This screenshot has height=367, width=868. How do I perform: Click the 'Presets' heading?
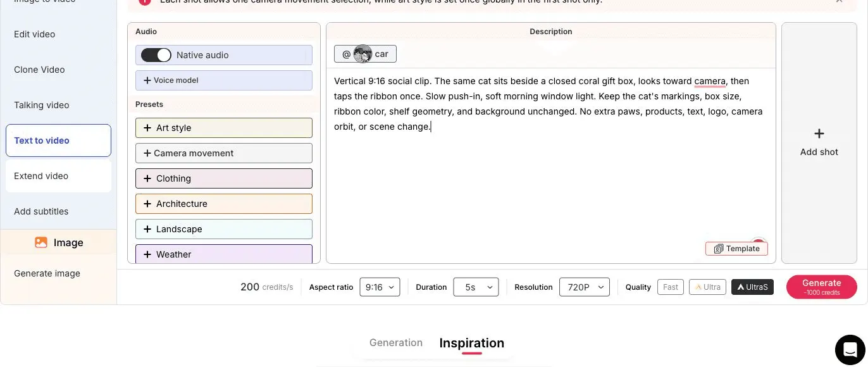tap(149, 104)
